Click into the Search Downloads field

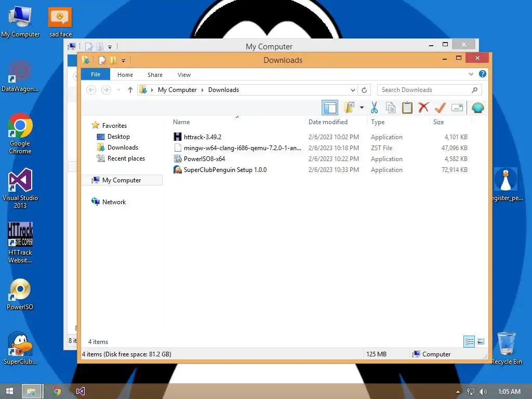click(429, 90)
